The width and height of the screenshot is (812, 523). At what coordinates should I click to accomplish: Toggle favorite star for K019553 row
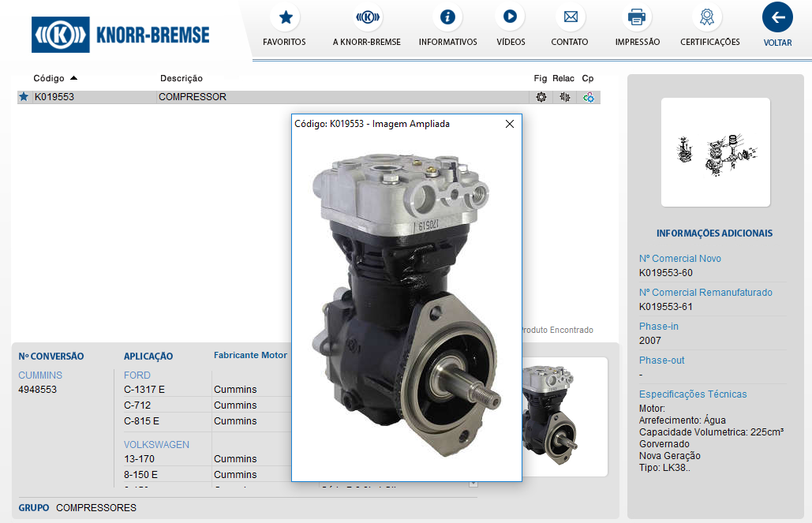click(24, 97)
